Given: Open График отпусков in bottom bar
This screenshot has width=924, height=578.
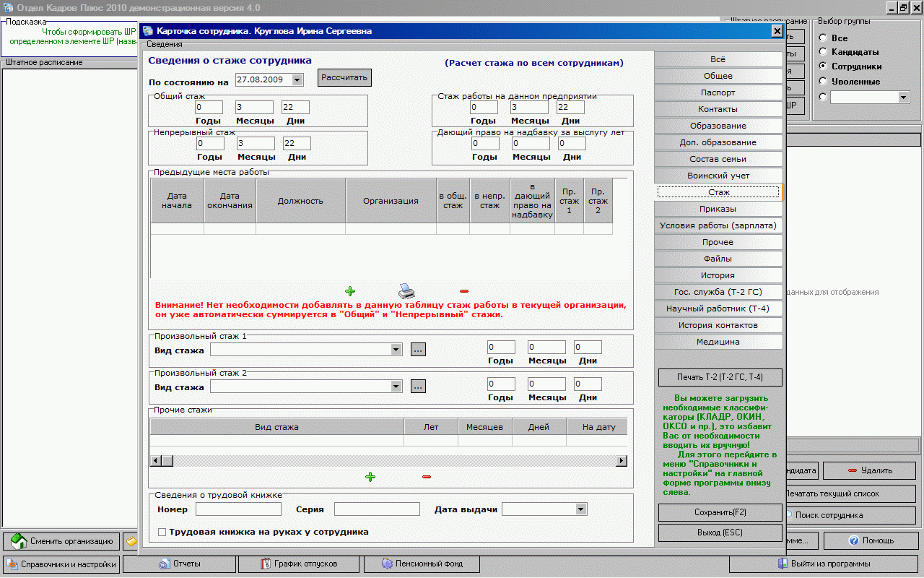Looking at the screenshot, I should pos(299,564).
